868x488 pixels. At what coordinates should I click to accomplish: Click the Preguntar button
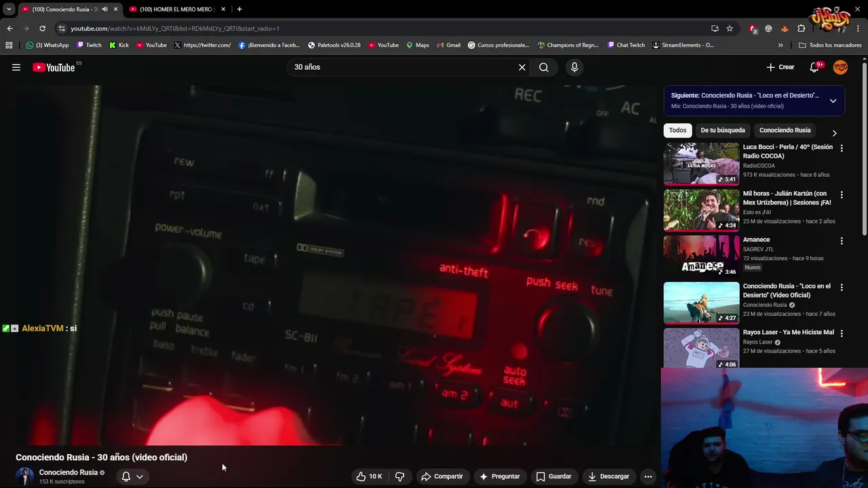click(500, 476)
